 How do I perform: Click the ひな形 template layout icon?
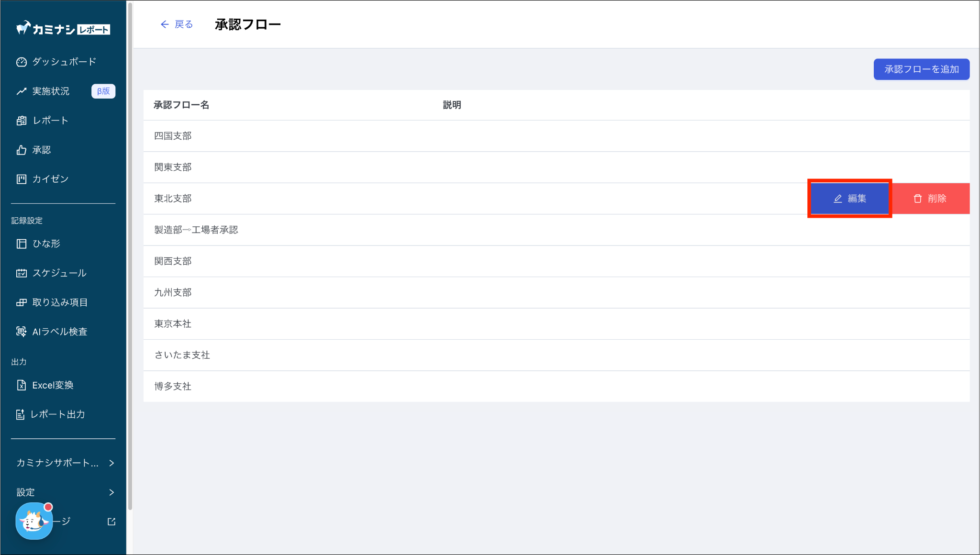21,244
